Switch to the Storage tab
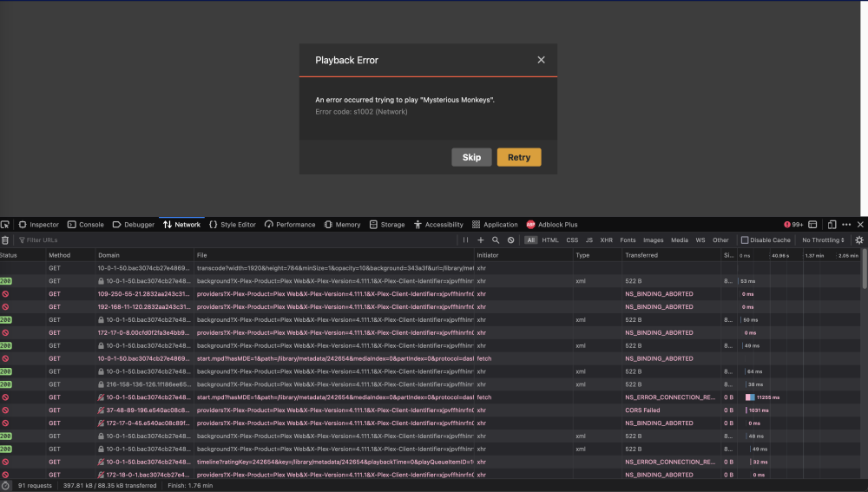The height and width of the screenshot is (492, 868). (x=387, y=225)
